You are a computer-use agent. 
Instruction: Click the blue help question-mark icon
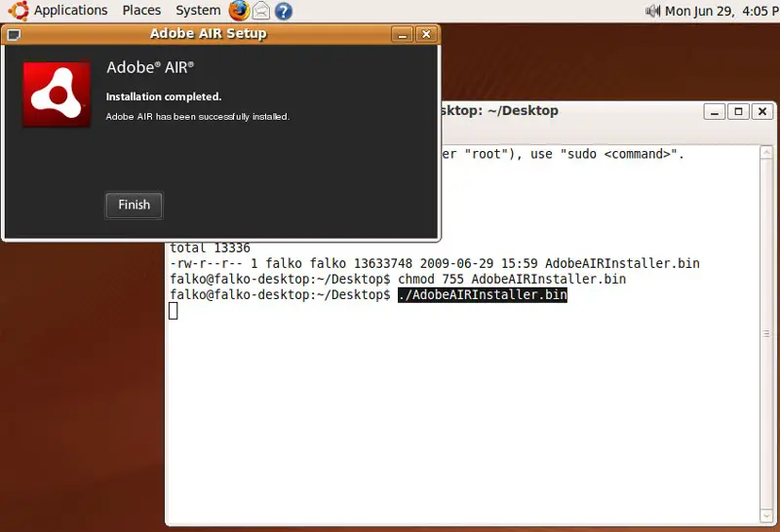pos(284,11)
